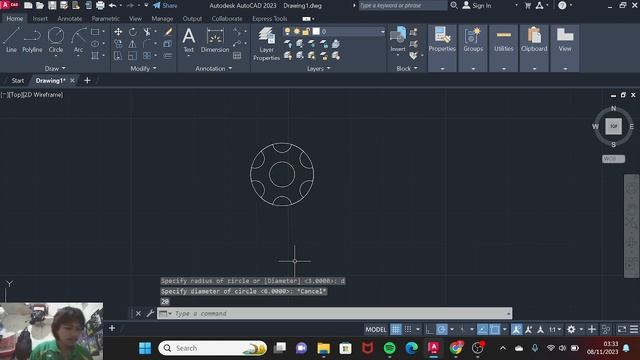Click the Scale tool icon
This screenshot has width=640, height=360.
pos(133,56)
